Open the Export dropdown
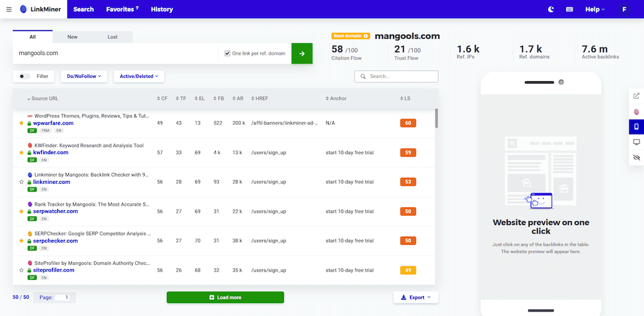 pyautogui.click(x=416, y=297)
